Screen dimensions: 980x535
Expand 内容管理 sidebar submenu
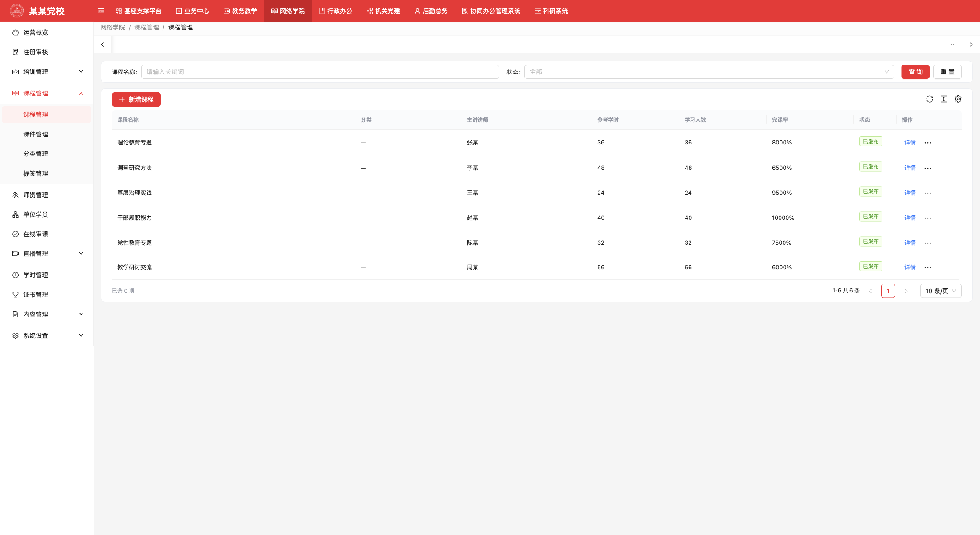tap(81, 314)
